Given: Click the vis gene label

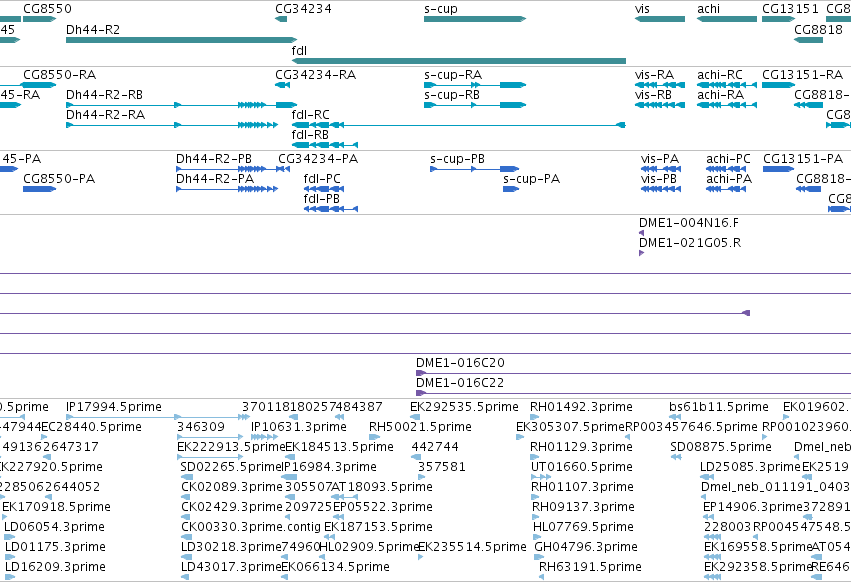Looking at the screenshot, I should (642, 9).
